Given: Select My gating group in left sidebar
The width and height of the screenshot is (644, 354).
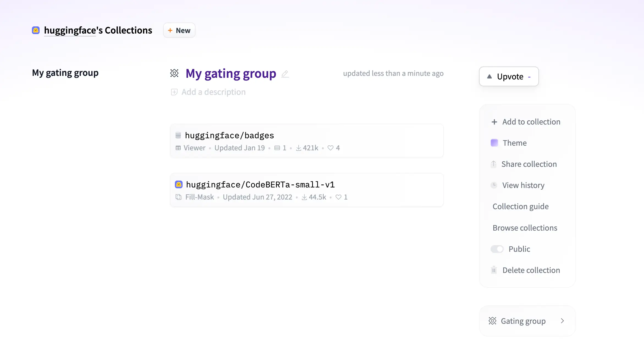Looking at the screenshot, I should pyautogui.click(x=65, y=73).
